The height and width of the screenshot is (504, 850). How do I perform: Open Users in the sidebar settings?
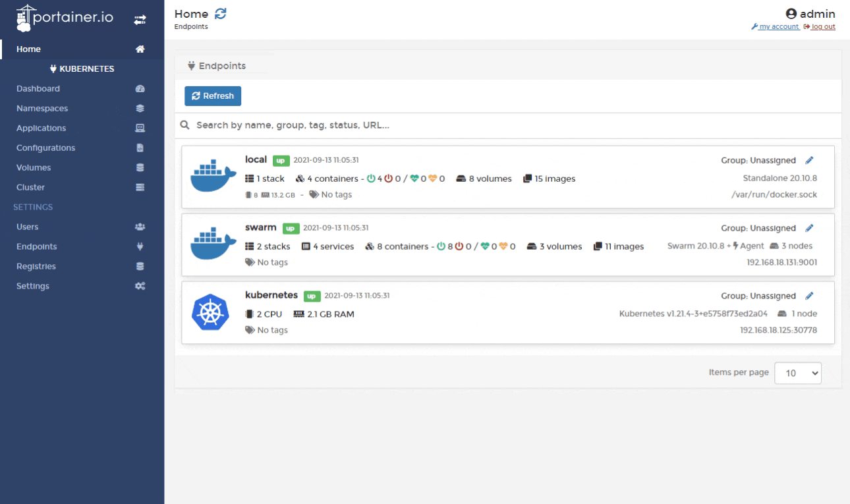coord(28,227)
